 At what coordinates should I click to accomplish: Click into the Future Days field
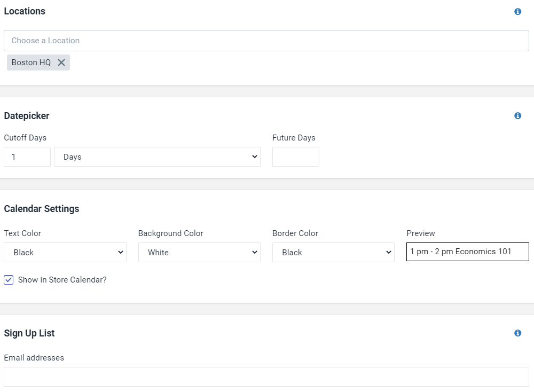(x=296, y=156)
